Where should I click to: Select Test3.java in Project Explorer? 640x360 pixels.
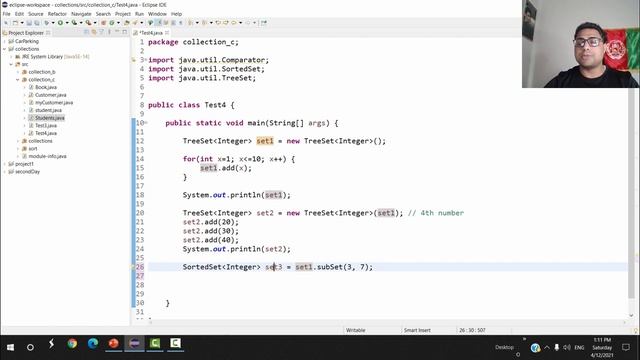46,126
